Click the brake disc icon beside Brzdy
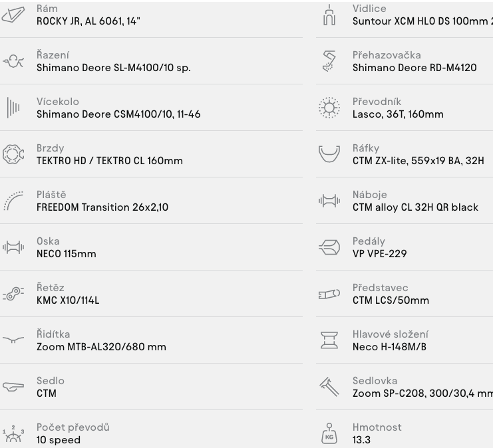 (13, 154)
